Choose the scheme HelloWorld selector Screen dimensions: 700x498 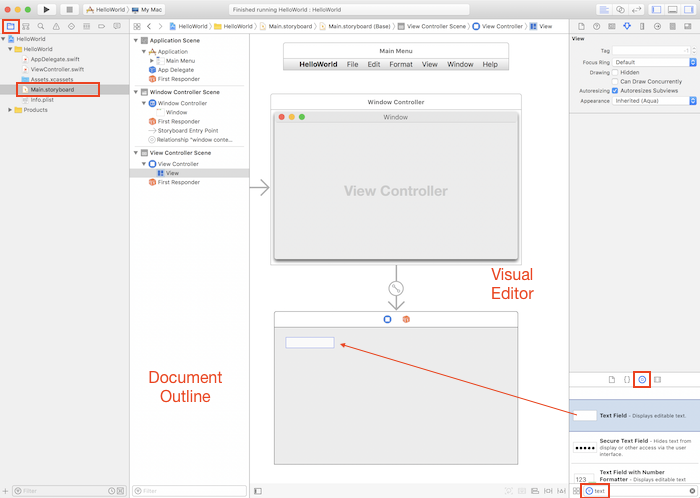coord(106,9)
